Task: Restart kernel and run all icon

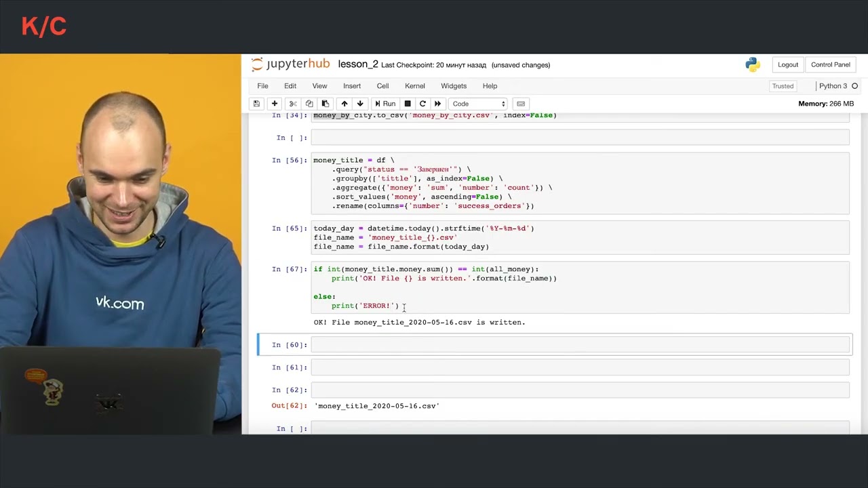Action: click(x=438, y=104)
